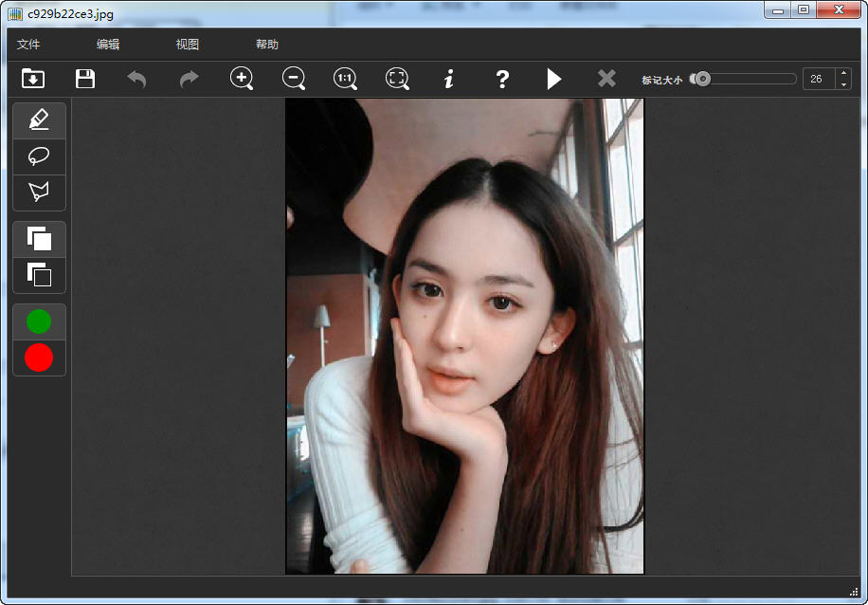Select the marker pen tool

[39, 120]
